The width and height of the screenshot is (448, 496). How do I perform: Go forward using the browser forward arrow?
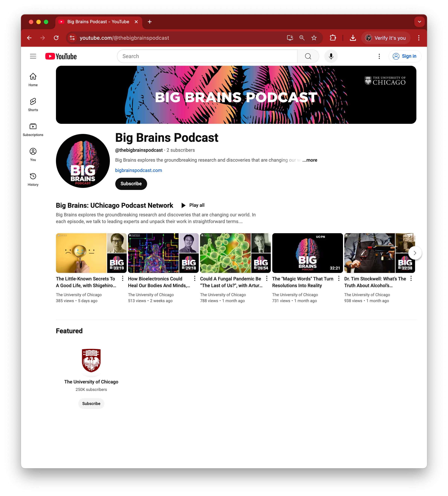(x=42, y=38)
